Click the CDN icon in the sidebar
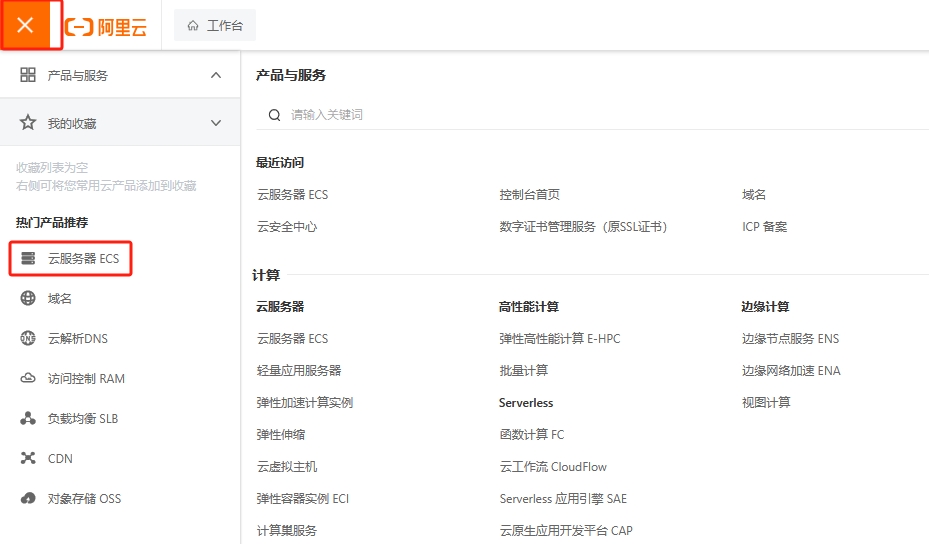Screen dimensions: 929x544 (28, 458)
